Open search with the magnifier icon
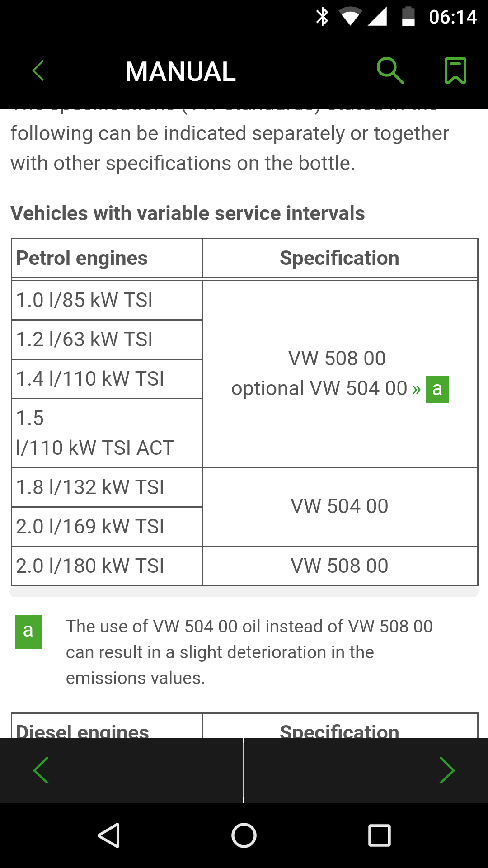Viewport: 488px width, 868px height. (390, 71)
